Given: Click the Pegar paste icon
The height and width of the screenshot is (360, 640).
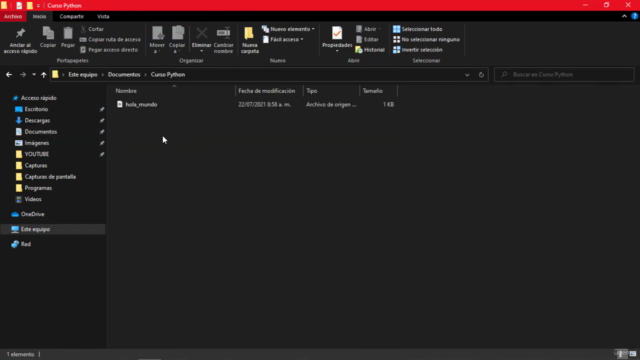Looking at the screenshot, I should pos(68,37).
